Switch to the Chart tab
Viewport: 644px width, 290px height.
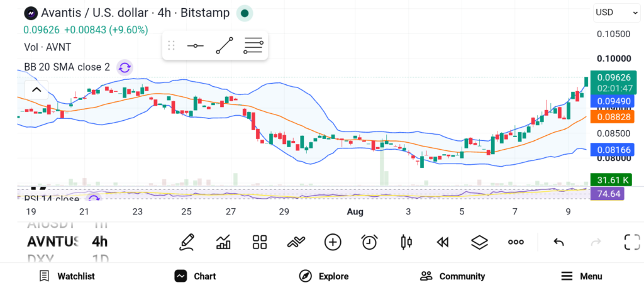point(195,276)
